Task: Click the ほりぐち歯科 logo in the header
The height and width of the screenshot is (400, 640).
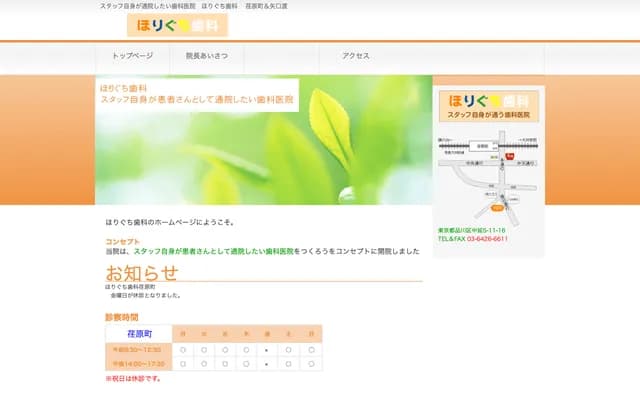Action: 176,26
